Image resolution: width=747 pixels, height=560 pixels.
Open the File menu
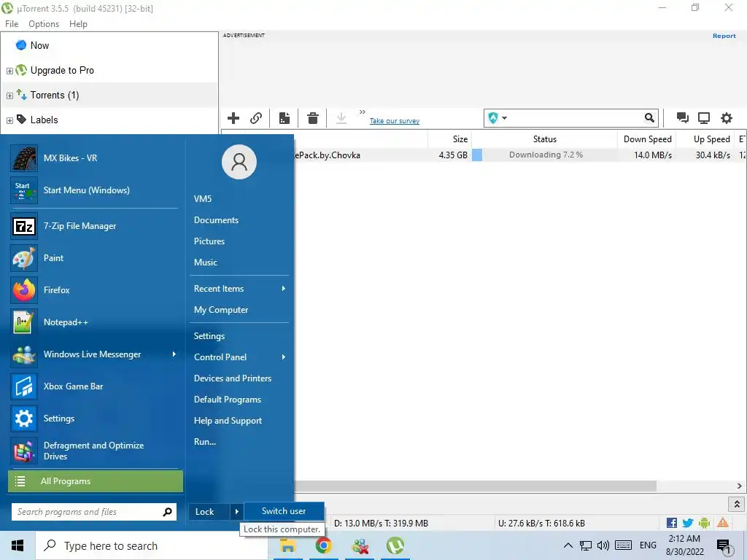(x=12, y=24)
